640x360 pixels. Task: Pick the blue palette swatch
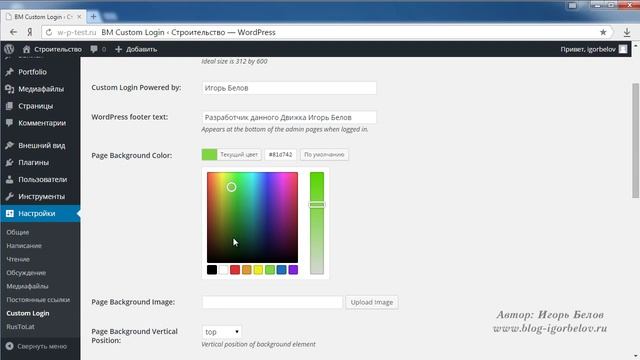pyautogui.click(x=282, y=270)
